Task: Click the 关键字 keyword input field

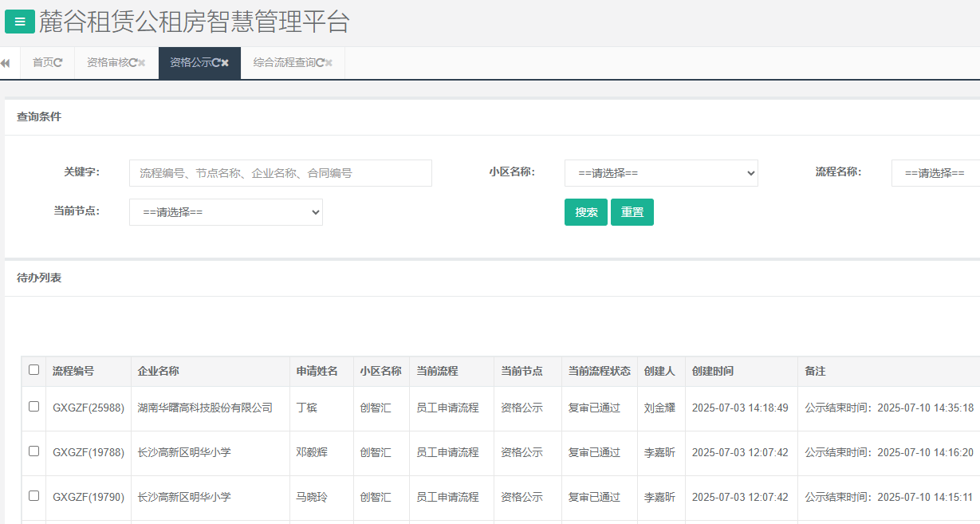Action: (280, 173)
